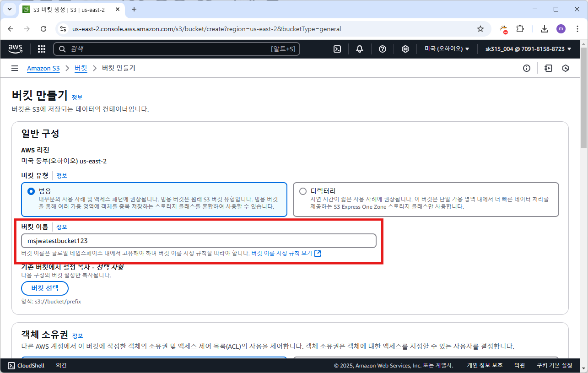
Task: Open 약관 footer link
Action: [x=520, y=365]
